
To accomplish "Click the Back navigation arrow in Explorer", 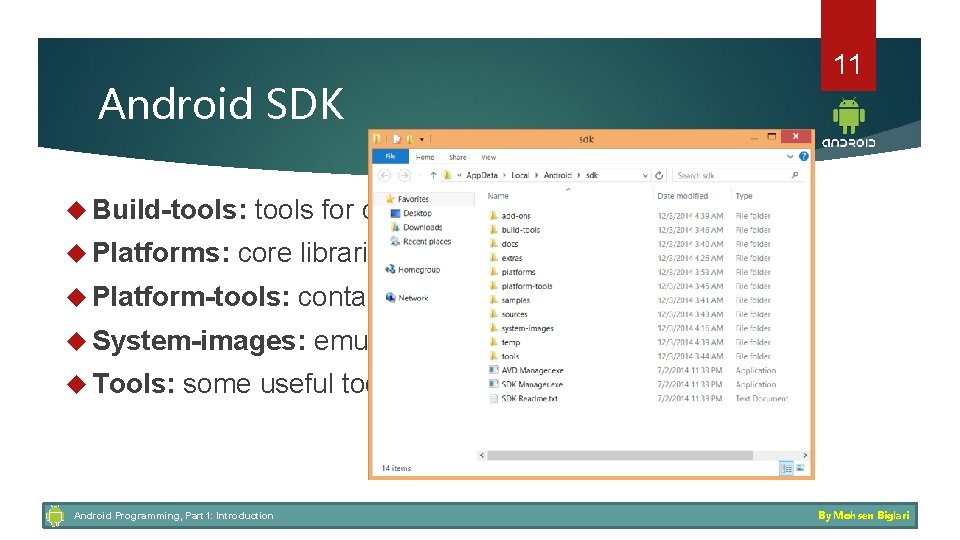I will tap(384, 175).
